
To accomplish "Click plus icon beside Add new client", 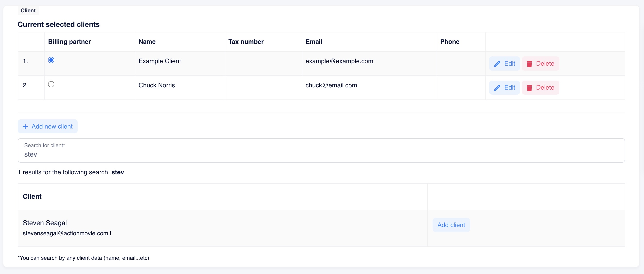I will coord(25,127).
